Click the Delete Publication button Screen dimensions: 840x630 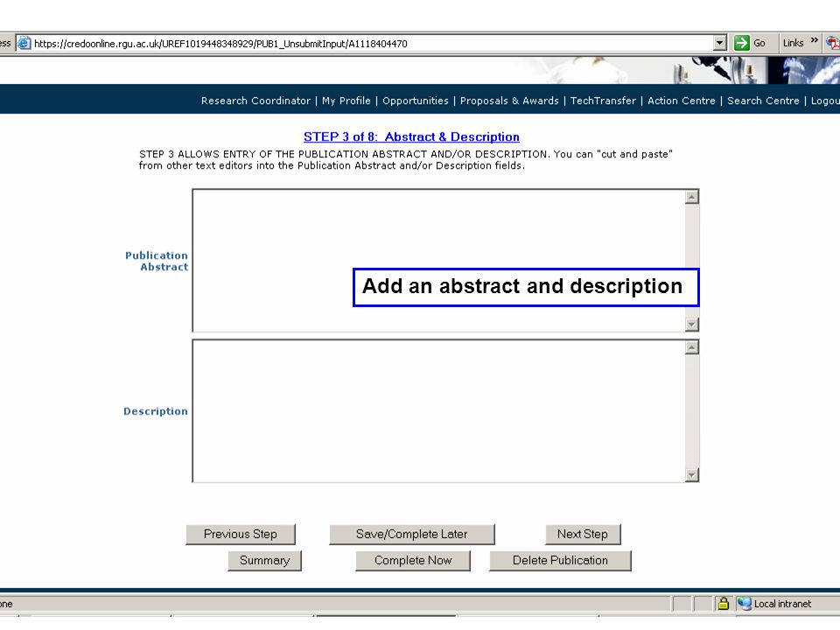coord(560,560)
